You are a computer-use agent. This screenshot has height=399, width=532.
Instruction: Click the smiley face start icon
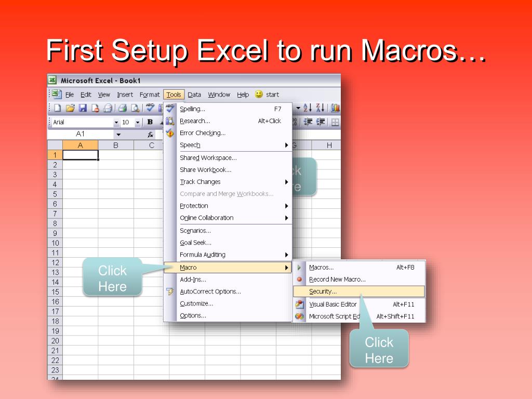[x=259, y=94]
